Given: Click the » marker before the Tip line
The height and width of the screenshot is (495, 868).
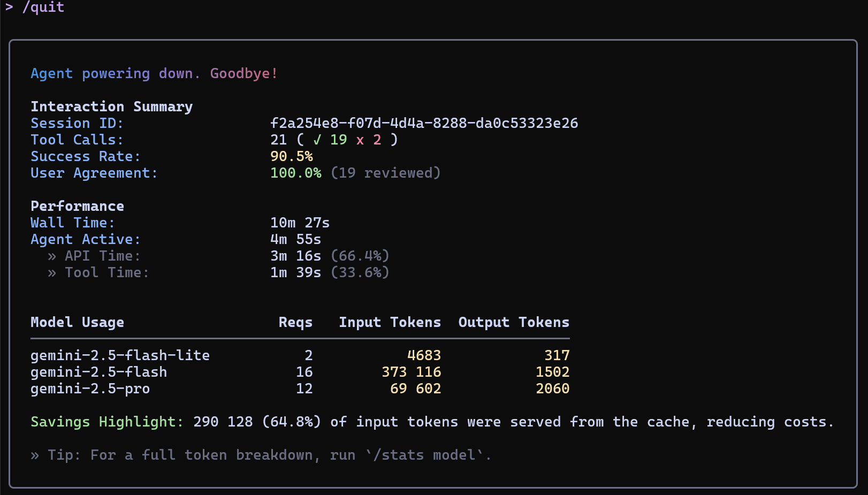Looking at the screenshot, I should (x=35, y=455).
